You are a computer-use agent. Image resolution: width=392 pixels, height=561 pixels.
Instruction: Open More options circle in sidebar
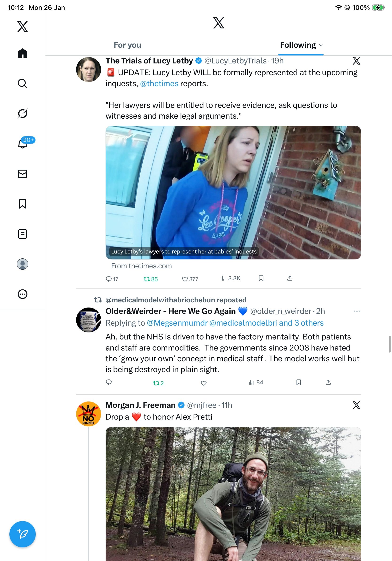coord(23,294)
